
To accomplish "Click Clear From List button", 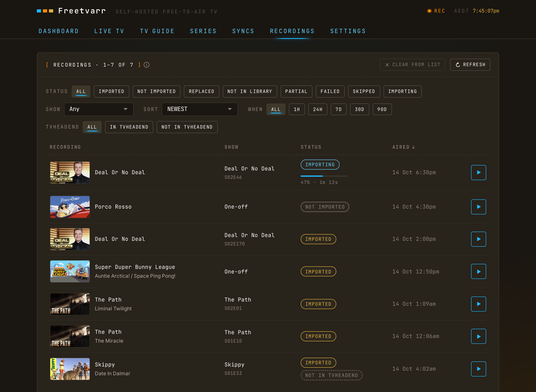I will point(412,65).
